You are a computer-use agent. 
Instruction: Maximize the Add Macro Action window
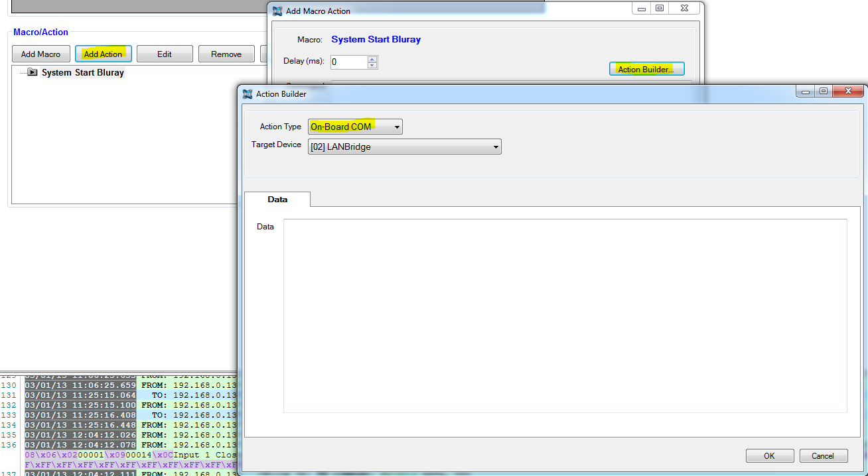(x=659, y=9)
